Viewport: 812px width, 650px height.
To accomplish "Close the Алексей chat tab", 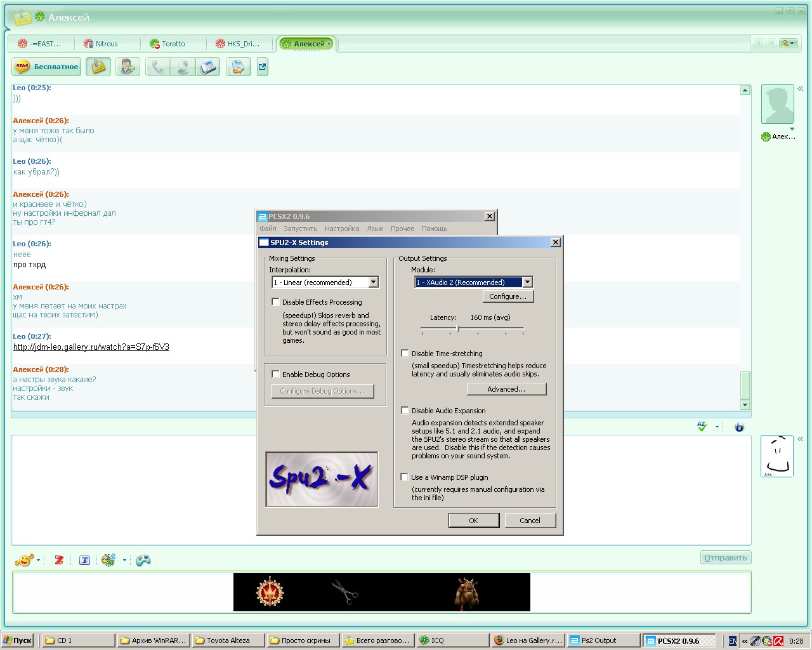I will (x=329, y=44).
